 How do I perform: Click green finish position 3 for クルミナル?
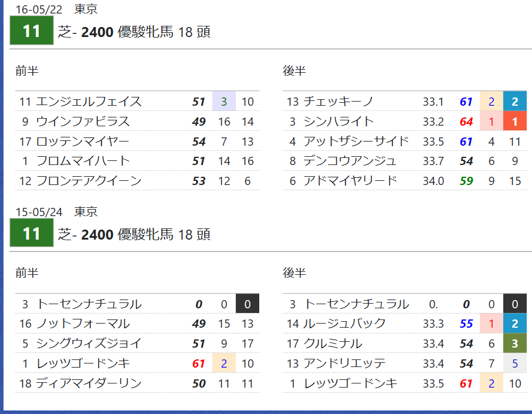(x=514, y=344)
